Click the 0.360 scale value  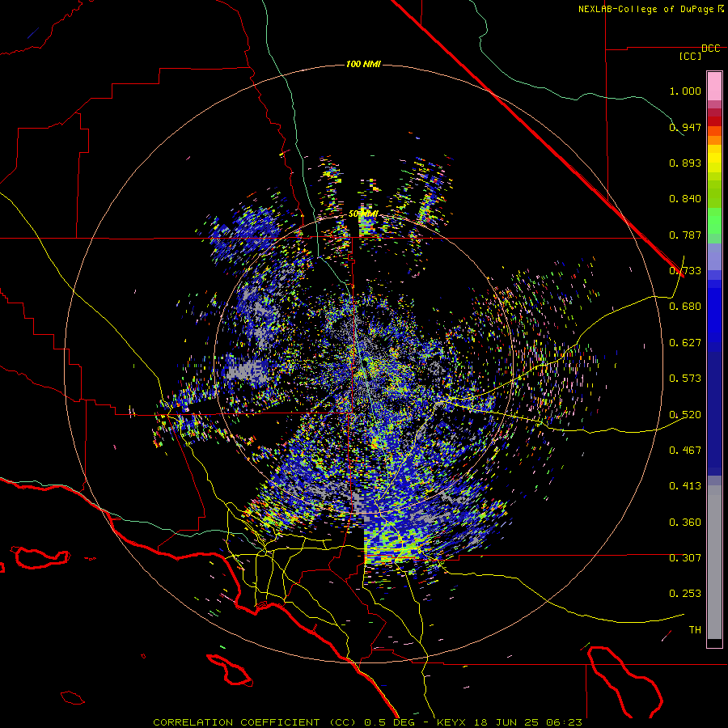pos(685,523)
